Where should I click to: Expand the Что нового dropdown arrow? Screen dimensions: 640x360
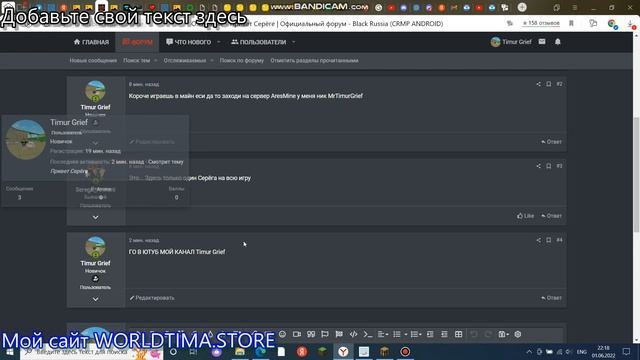[218, 42]
